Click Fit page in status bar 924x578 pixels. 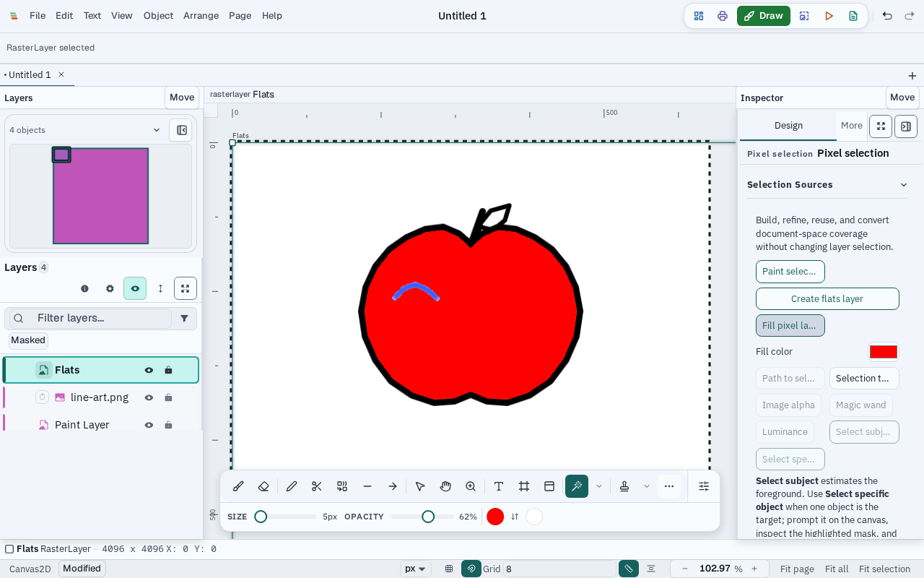(x=797, y=569)
